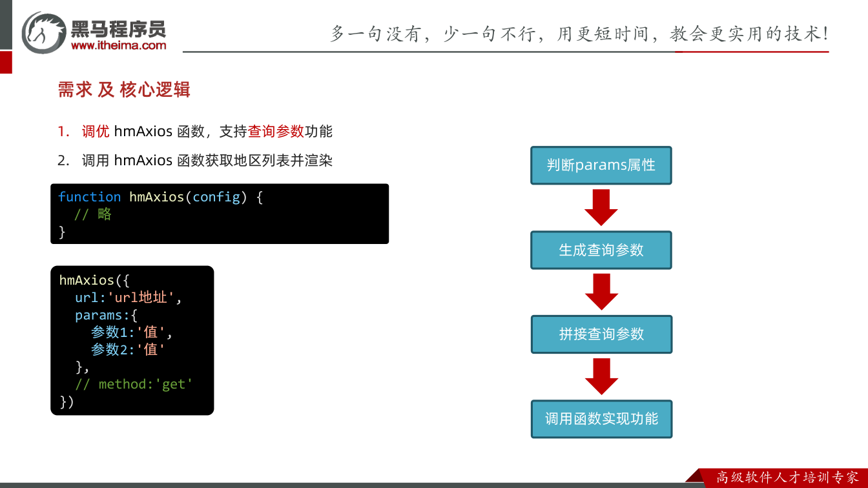Click the // method:'get' comment line
This screenshot has width=868, height=488.
coord(134,384)
